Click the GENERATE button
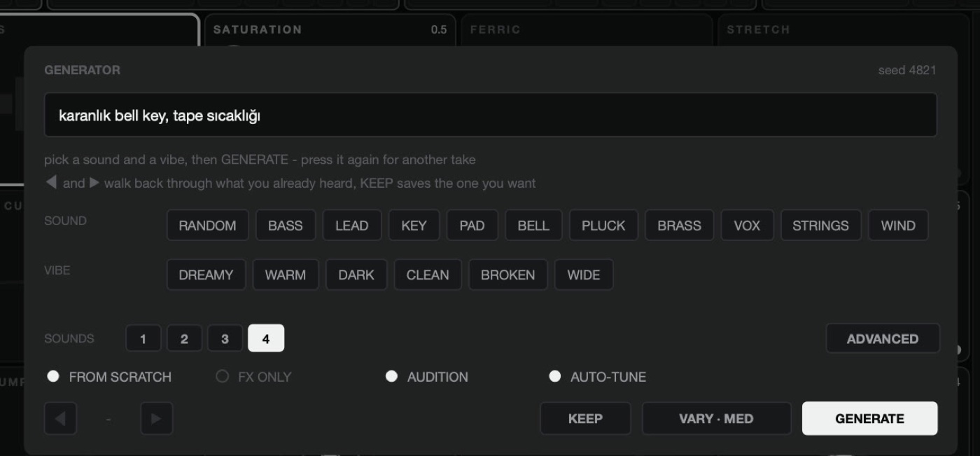The height and width of the screenshot is (456, 980). [869, 418]
